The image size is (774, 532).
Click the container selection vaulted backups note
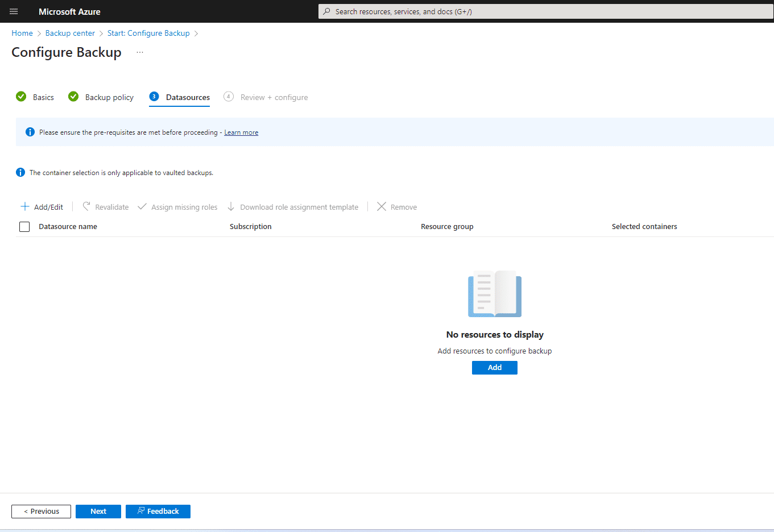pos(121,173)
